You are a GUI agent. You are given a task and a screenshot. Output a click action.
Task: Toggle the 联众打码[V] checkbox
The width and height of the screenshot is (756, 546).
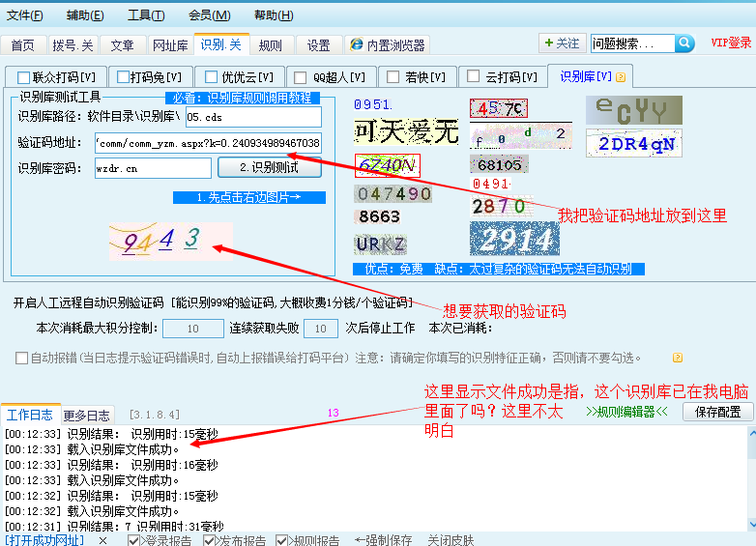click(25, 76)
